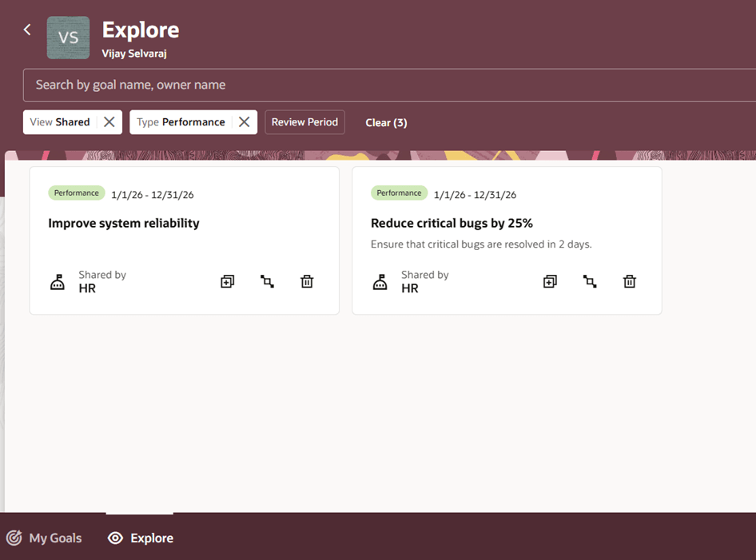Select the Explore tab in bottom bar
Viewport: 756px width, 560px height.
coord(141,538)
